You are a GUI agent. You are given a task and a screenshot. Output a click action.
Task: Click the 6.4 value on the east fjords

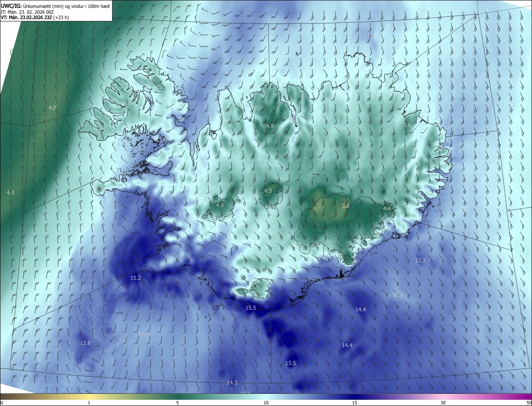(x=433, y=162)
